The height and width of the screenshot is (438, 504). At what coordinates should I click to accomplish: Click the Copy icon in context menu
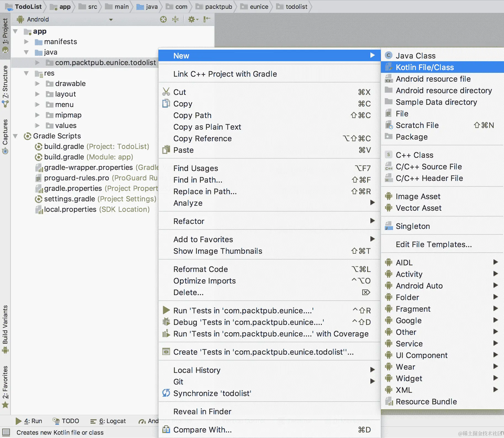pos(166,103)
